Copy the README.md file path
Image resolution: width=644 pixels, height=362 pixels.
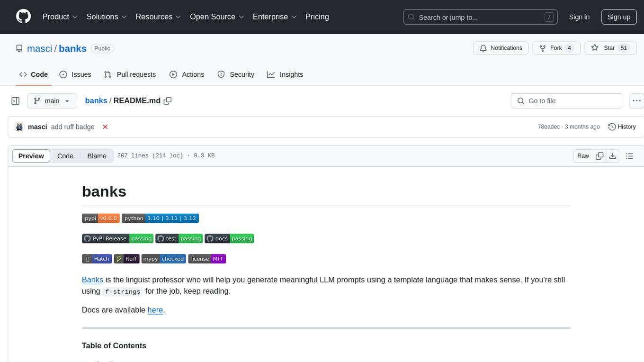[167, 100]
